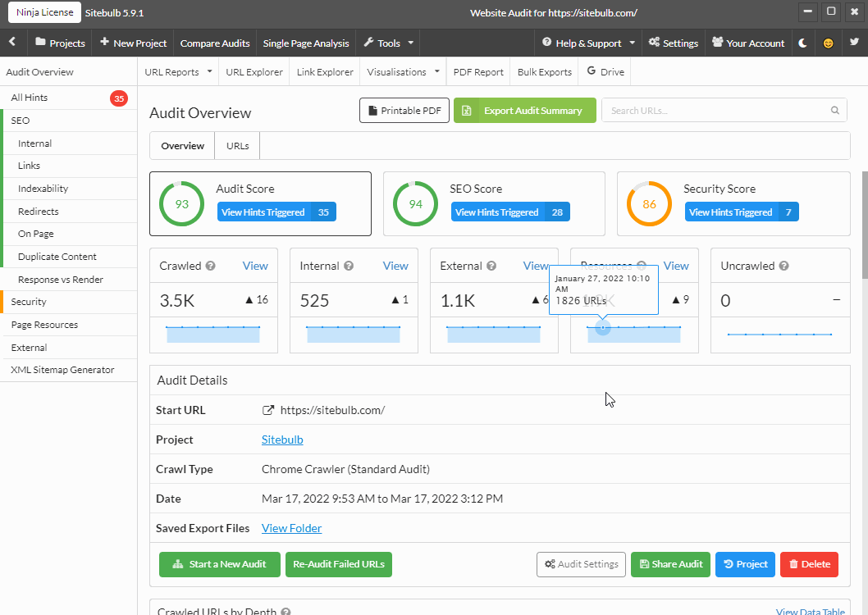Image resolution: width=868 pixels, height=615 pixels.
Task: View Hints Triggered for Audit Score
Action: tap(276, 212)
